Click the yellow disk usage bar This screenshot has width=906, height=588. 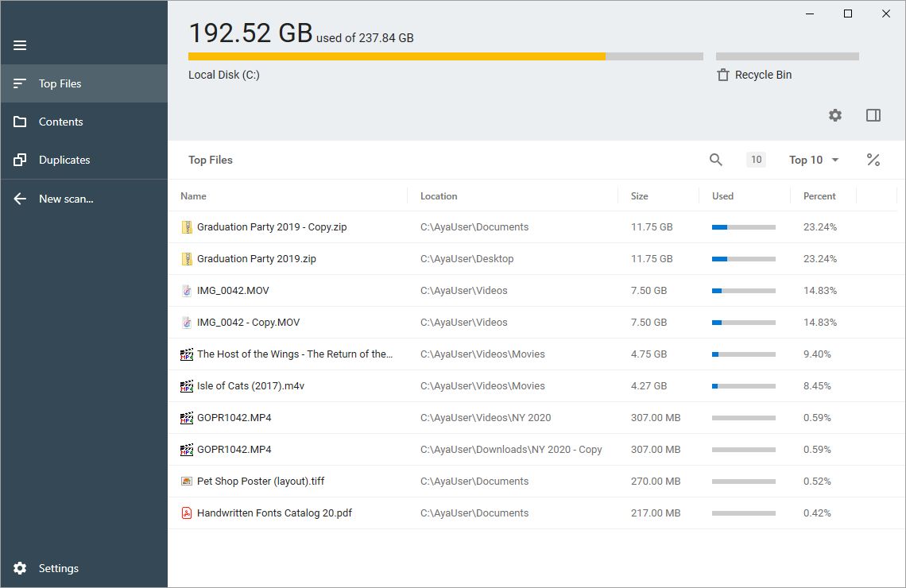coord(397,56)
